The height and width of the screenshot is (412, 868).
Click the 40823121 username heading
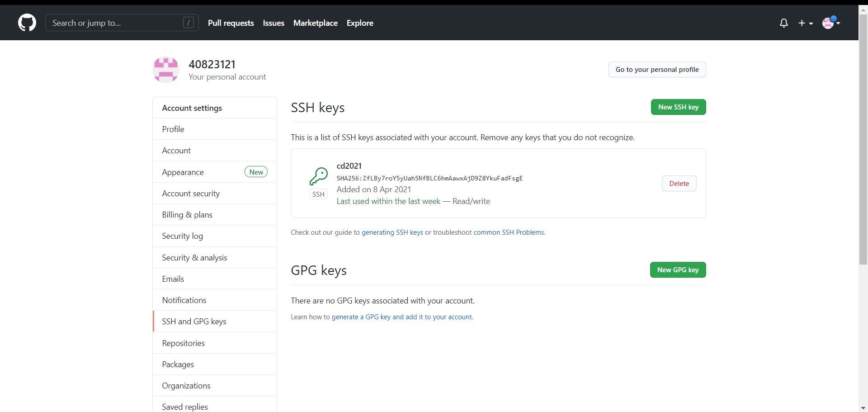[x=212, y=64]
